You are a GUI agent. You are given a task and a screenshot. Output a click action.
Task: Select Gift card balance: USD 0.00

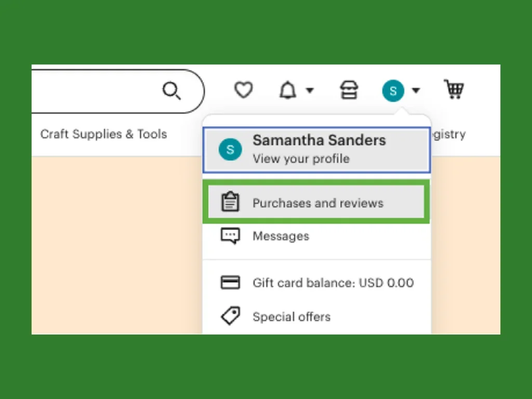click(316, 283)
